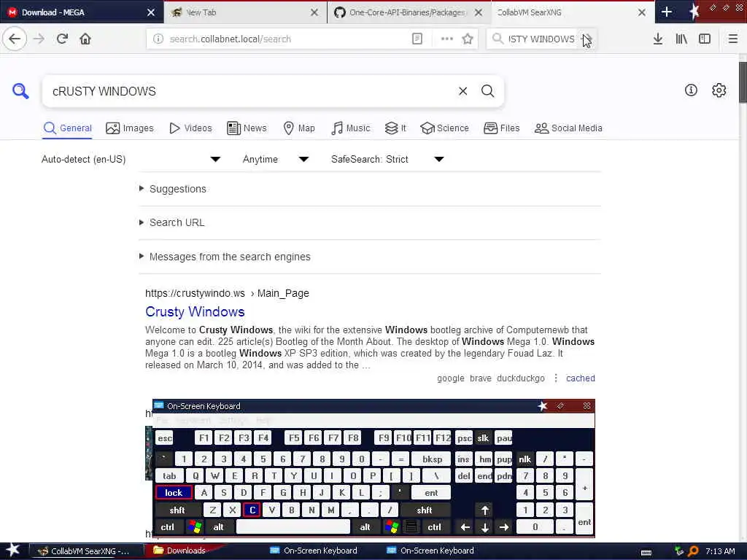Toggle reader view icon in address bar

coord(417,39)
